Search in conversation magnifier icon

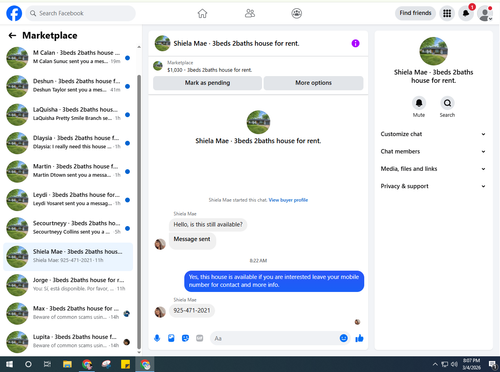tap(447, 103)
